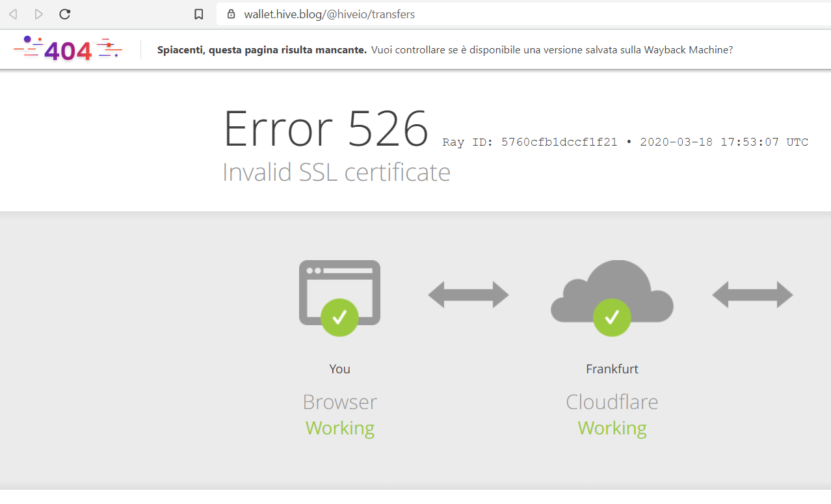Click the 'Browser' label

(x=339, y=402)
